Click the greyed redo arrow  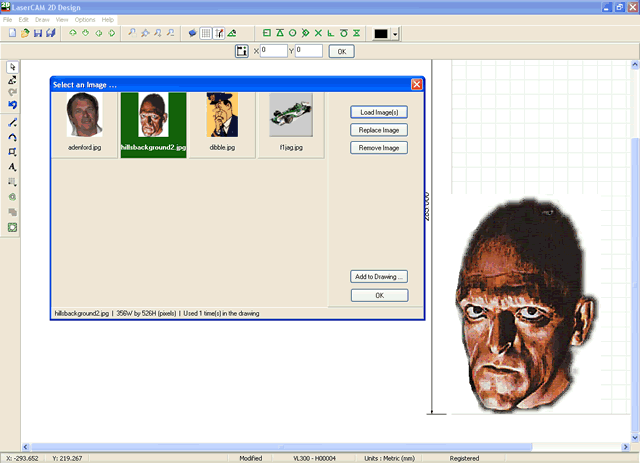(x=12, y=92)
